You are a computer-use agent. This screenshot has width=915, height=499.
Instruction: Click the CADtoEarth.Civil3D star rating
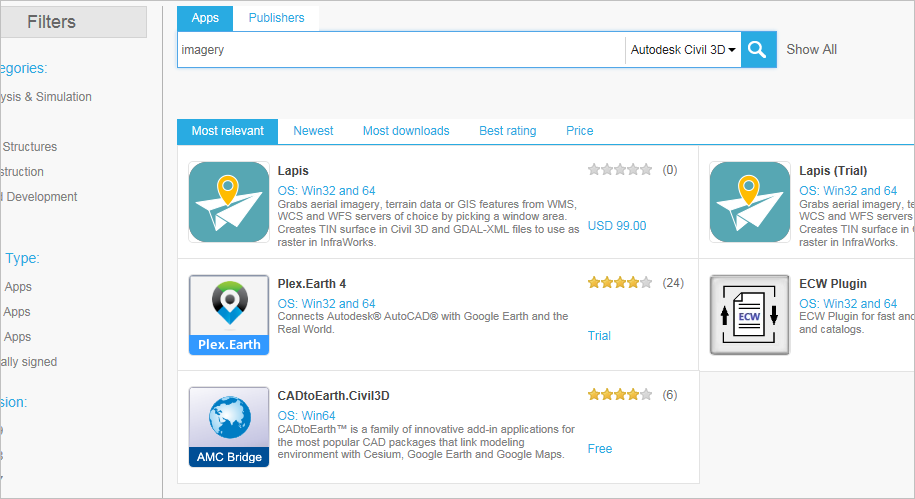click(x=620, y=395)
